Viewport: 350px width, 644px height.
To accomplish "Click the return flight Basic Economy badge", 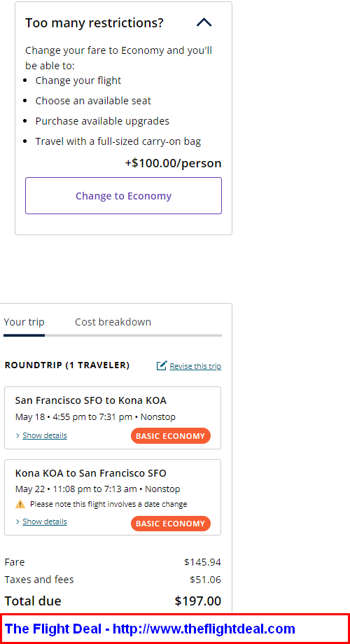I will [171, 524].
